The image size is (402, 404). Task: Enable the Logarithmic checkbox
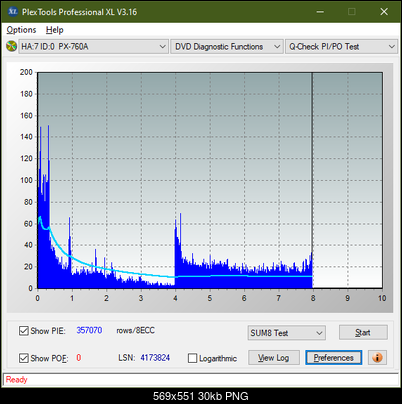(192, 358)
